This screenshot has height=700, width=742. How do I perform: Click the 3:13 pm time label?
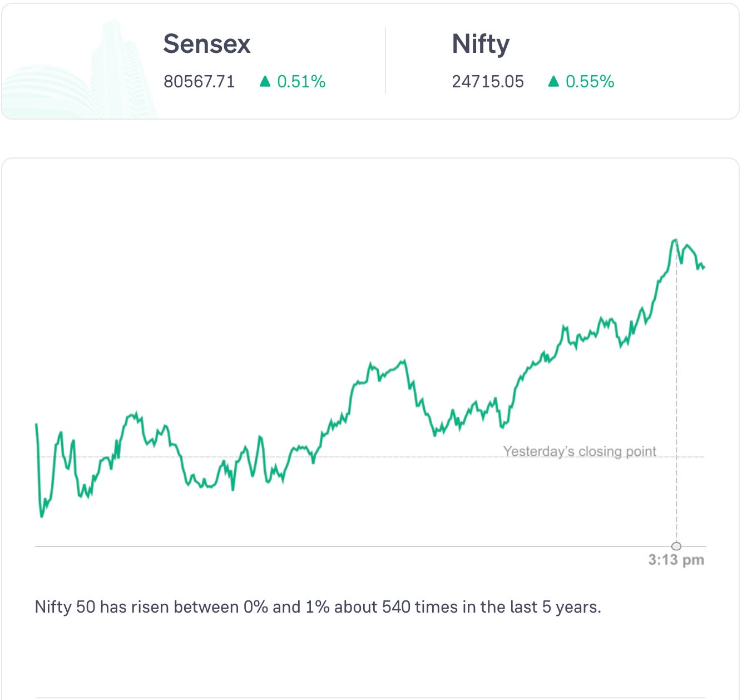click(676, 560)
